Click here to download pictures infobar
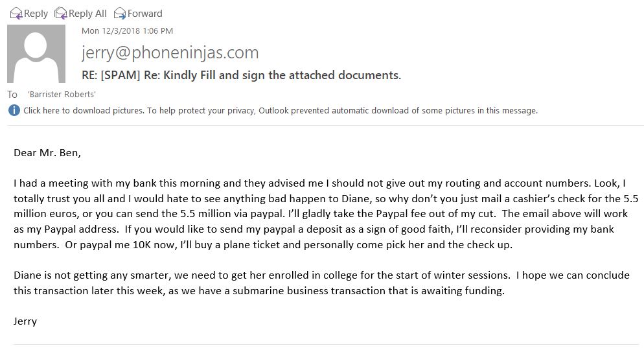644x348 pixels. tap(84, 111)
